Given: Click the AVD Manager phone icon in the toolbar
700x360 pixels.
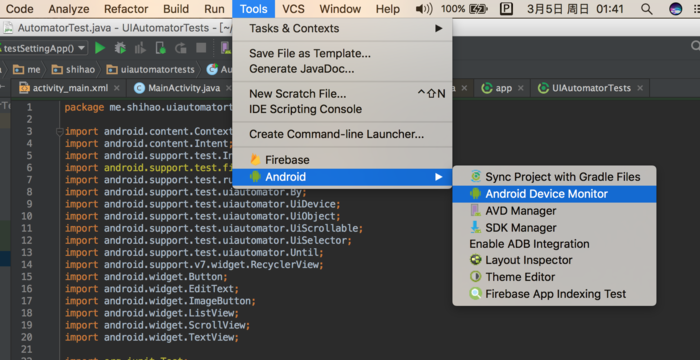Looking at the screenshot, I should [225, 48].
